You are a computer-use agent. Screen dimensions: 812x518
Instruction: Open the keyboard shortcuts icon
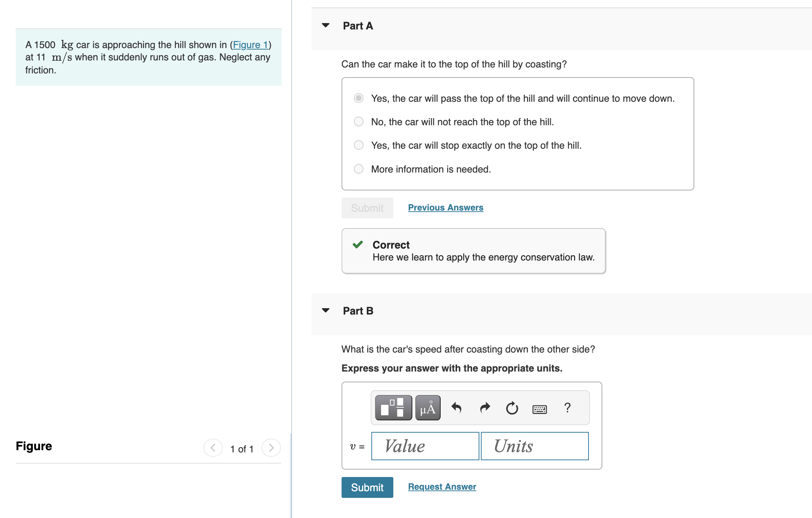point(539,409)
